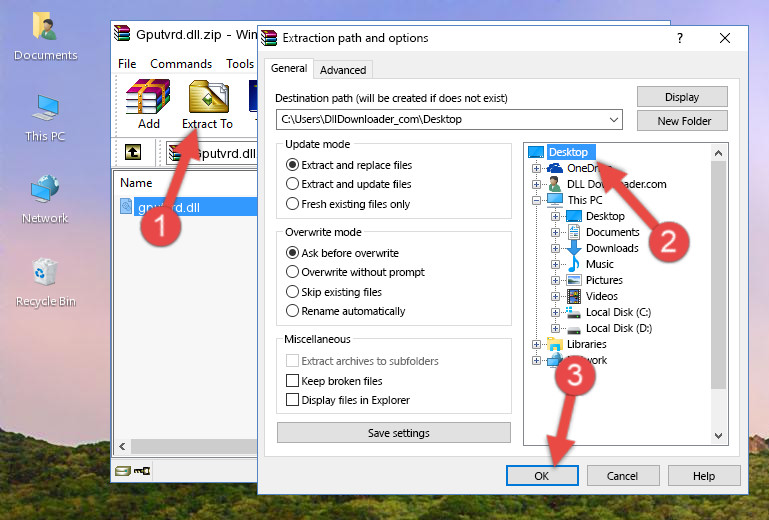Image resolution: width=769 pixels, height=520 pixels.
Task: Click the Display button
Action: pos(682,97)
